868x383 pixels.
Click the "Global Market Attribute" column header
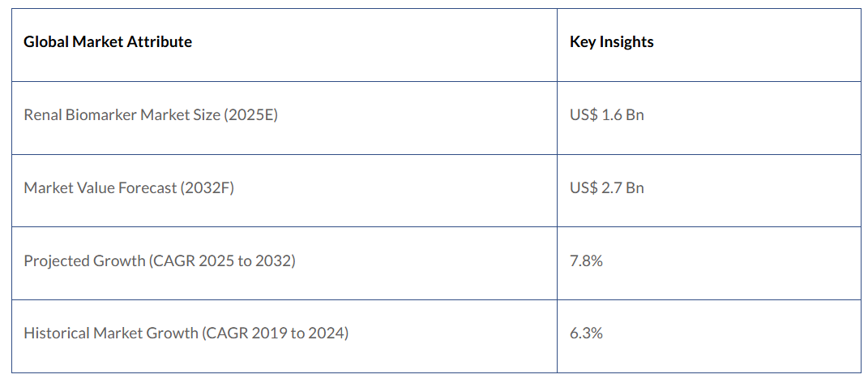pos(108,42)
